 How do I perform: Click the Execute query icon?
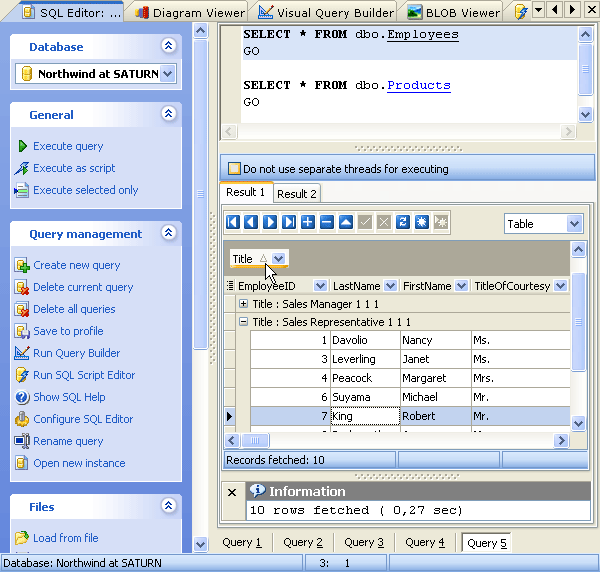(22, 146)
